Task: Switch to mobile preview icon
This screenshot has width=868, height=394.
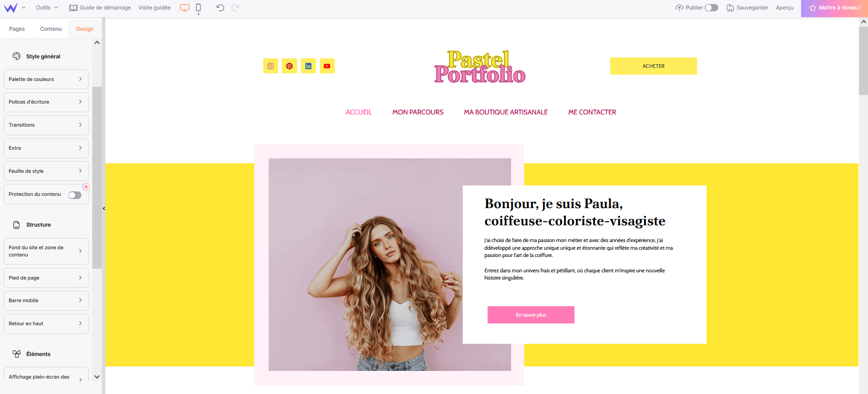Action: point(198,8)
